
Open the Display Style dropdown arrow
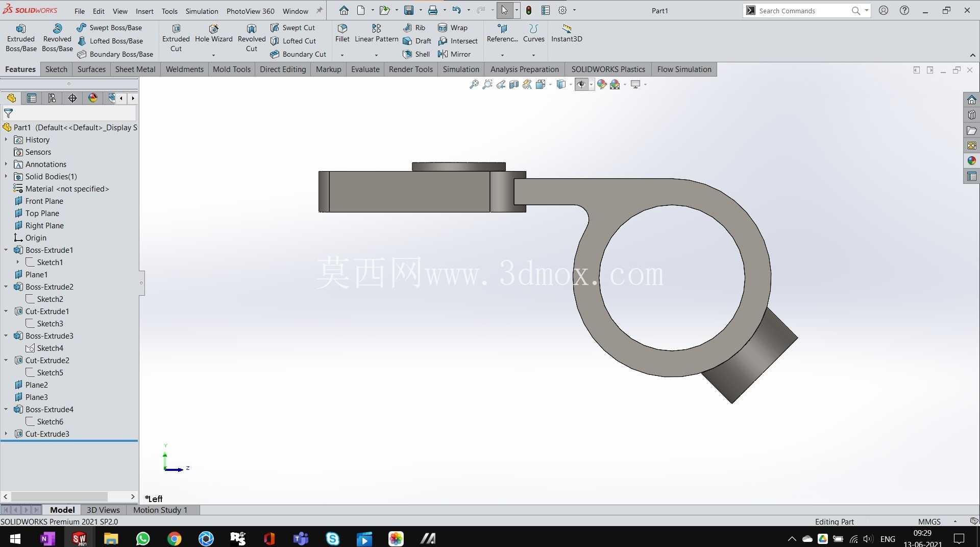pos(571,84)
